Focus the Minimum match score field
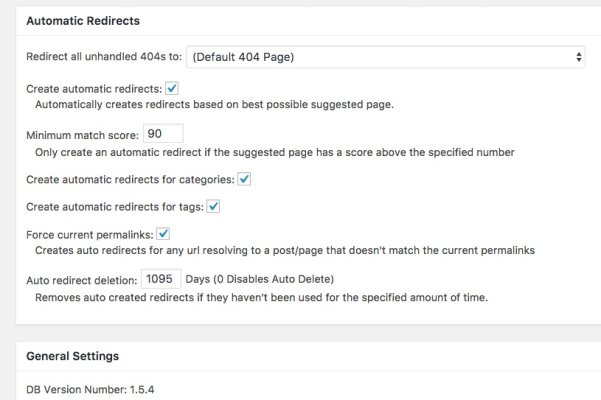This screenshot has width=601, height=400. [x=163, y=134]
